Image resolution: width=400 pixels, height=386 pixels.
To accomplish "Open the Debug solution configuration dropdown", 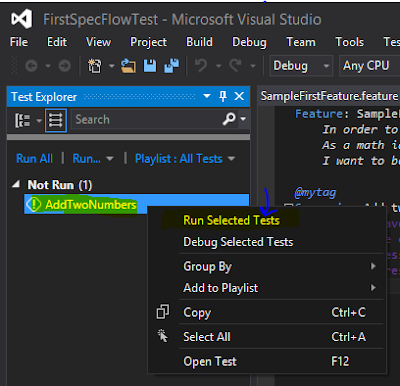I will click(x=301, y=66).
